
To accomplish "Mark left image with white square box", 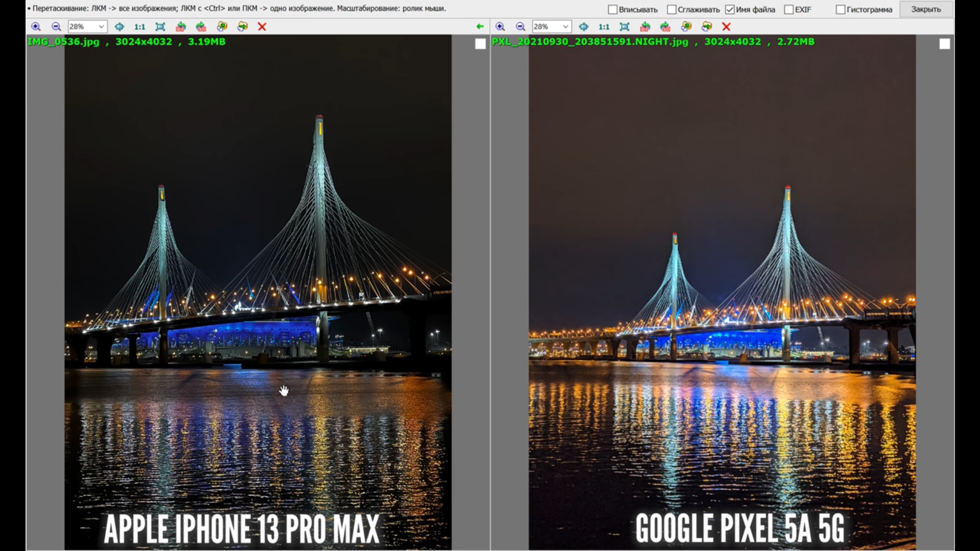I will (x=480, y=44).
